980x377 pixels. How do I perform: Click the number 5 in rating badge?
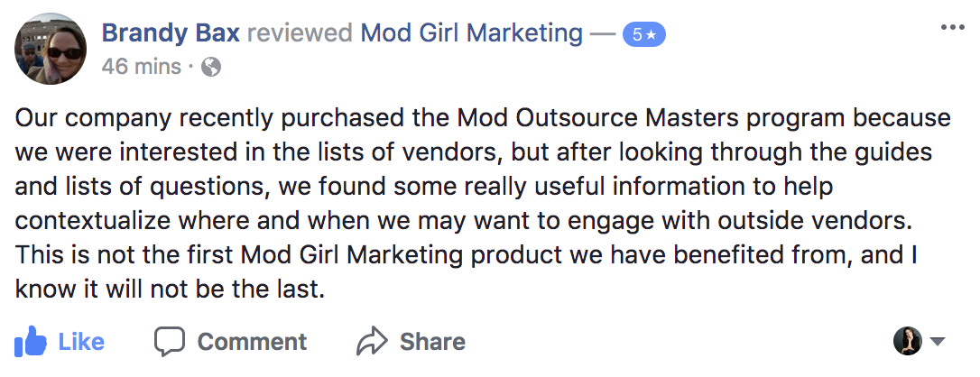pyautogui.click(x=637, y=35)
